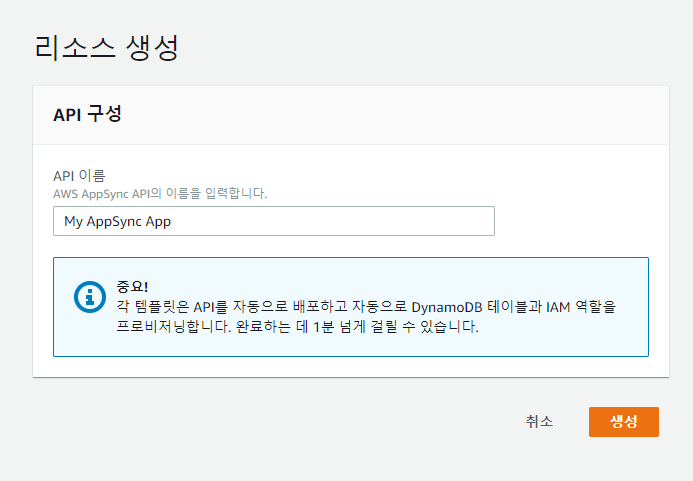
Task: Click the 리소스 생성 page heading
Action: [106, 47]
